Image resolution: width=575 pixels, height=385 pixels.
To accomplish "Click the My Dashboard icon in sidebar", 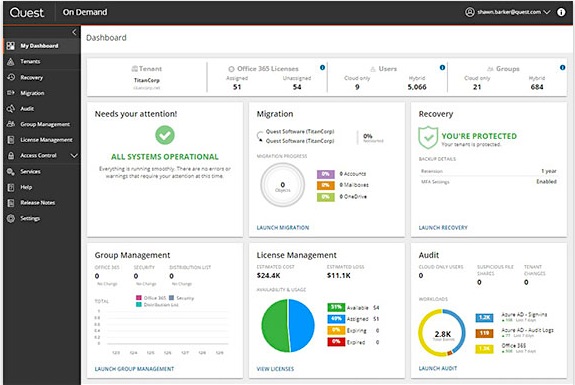I will (11, 46).
